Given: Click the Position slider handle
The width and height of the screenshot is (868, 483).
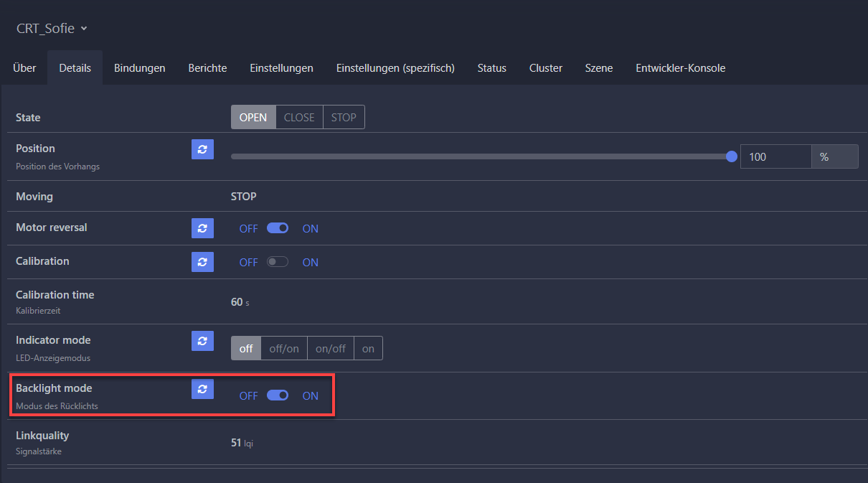Looking at the screenshot, I should pos(731,156).
